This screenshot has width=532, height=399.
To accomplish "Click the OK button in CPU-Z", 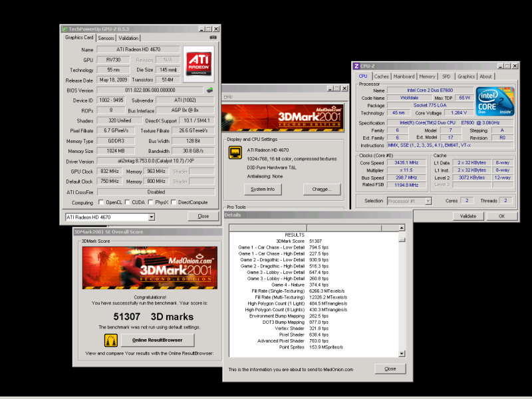I will pos(502,216).
